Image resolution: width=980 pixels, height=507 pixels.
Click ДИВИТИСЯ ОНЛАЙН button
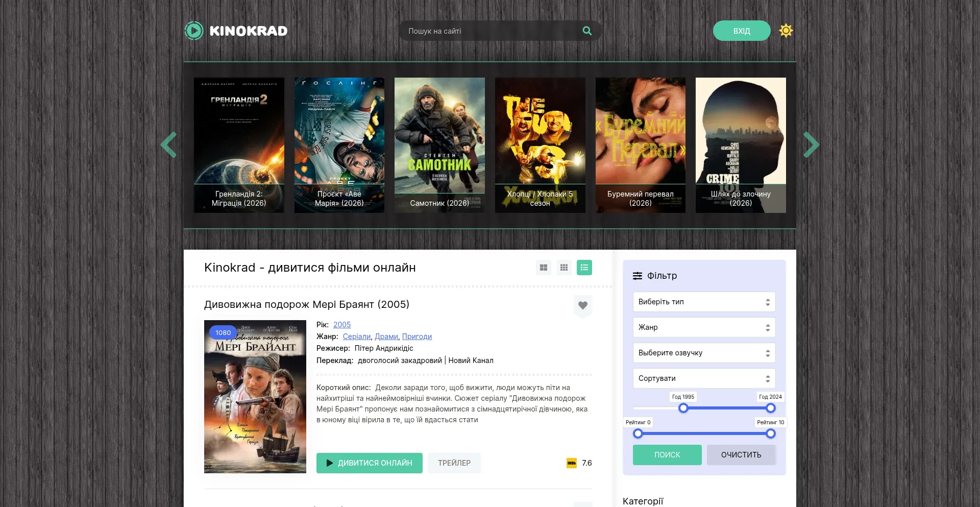(x=370, y=463)
